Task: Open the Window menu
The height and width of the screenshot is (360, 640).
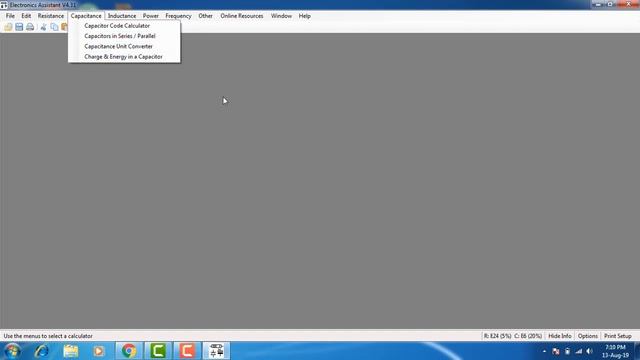Action: [281, 16]
